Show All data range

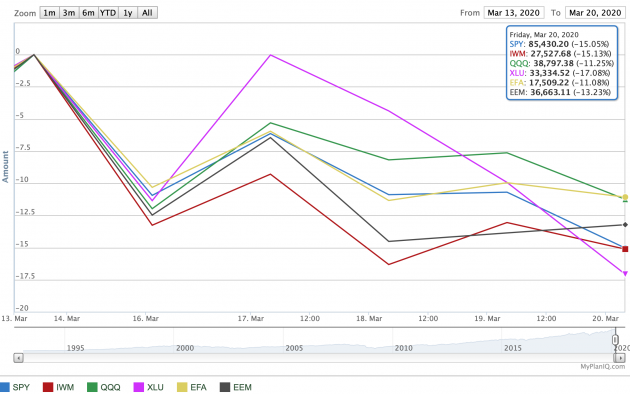147,13
